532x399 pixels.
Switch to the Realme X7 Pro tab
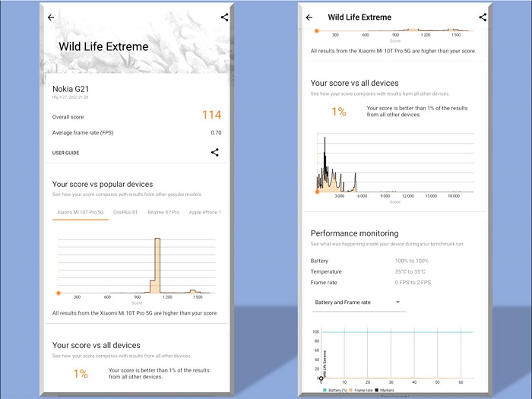pyautogui.click(x=163, y=212)
